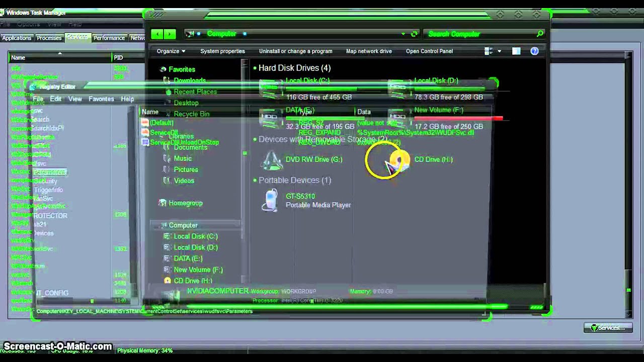Open Explorer help icon

coord(534,51)
